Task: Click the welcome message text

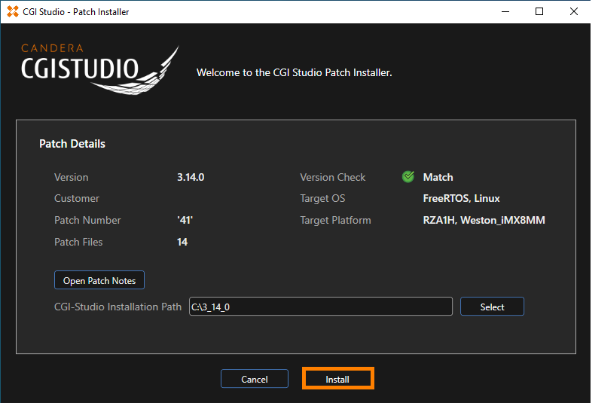Action: click(294, 72)
